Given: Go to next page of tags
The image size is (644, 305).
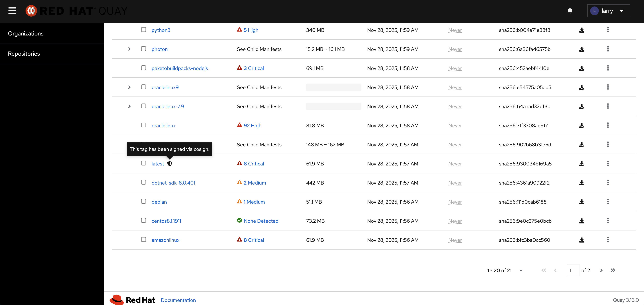Looking at the screenshot, I should pyautogui.click(x=601, y=270).
